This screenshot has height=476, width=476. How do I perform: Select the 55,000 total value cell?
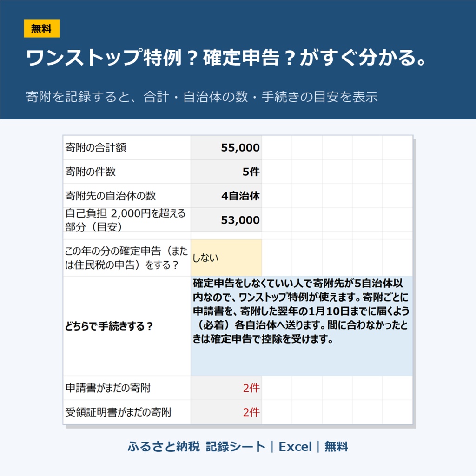point(226,147)
